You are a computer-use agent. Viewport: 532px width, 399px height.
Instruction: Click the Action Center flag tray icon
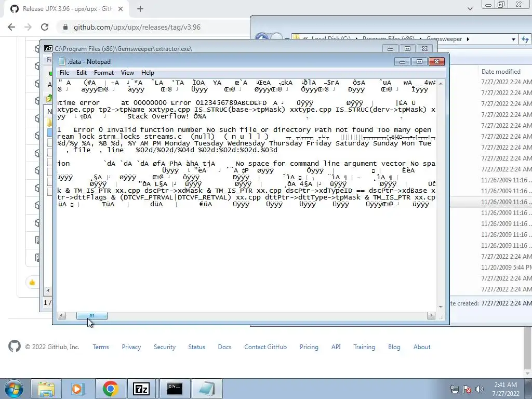coord(467,389)
